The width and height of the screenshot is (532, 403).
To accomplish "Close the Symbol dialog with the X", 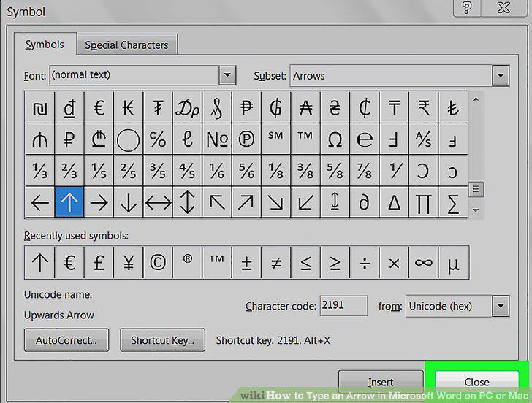I will point(503,7).
